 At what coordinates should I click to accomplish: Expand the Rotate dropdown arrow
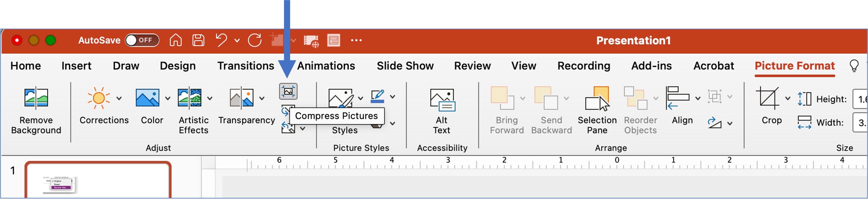730,123
